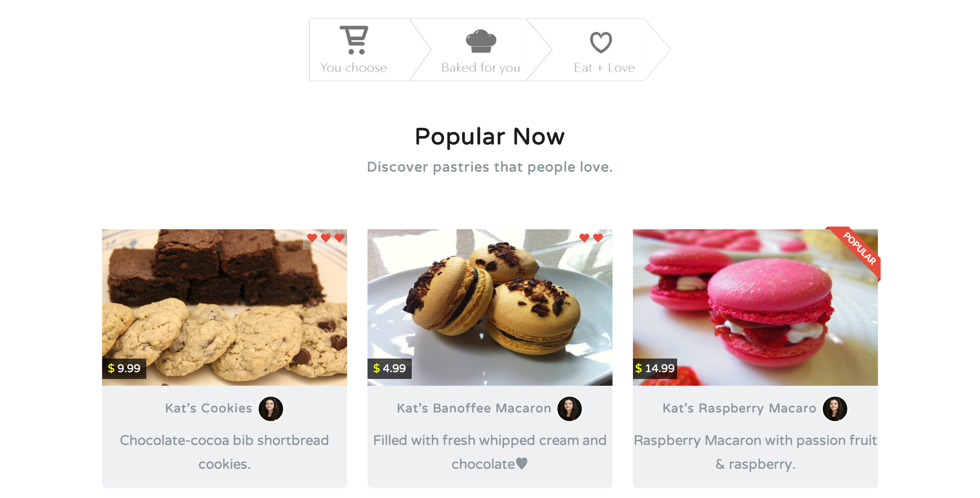Click the first red heart on banoffee macaron image
Screen dimensions: 980x498
[584, 238]
